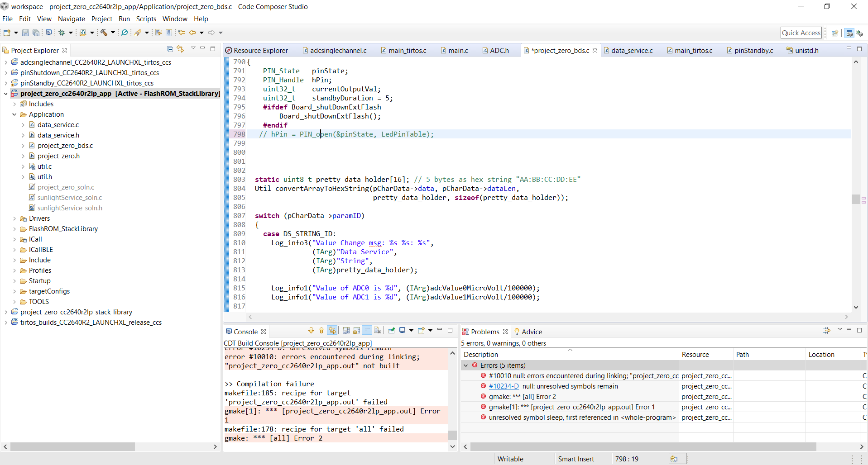Open the CCS Debug perspective icon
868x465 pixels.
pyautogui.click(x=859, y=33)
